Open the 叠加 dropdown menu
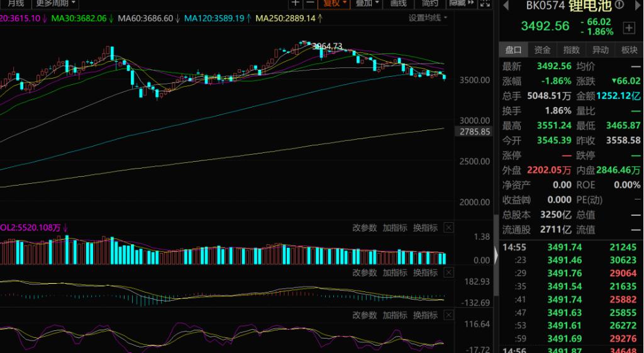The image size is (644, 353). [367, 3]
